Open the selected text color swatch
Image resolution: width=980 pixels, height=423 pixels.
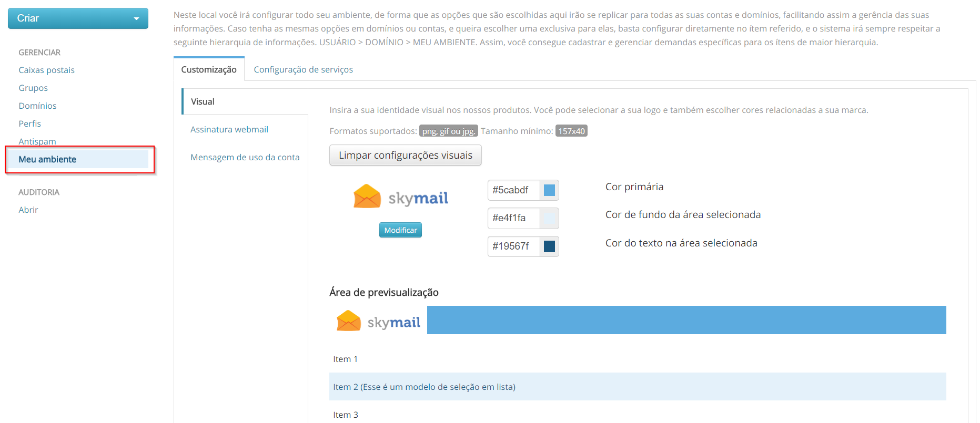pos(549,246)
